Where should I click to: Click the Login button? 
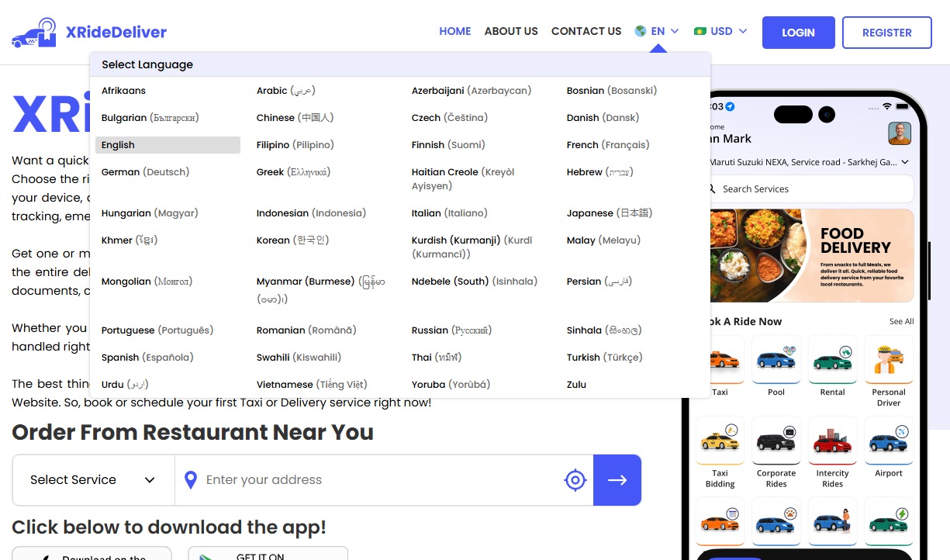[x=798, y=33]
